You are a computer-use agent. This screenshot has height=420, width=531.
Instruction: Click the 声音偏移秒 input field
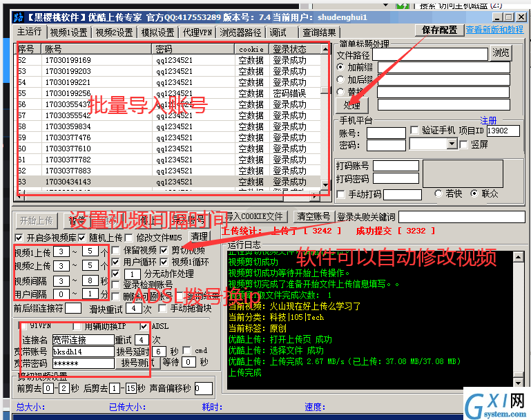point(204,388)
